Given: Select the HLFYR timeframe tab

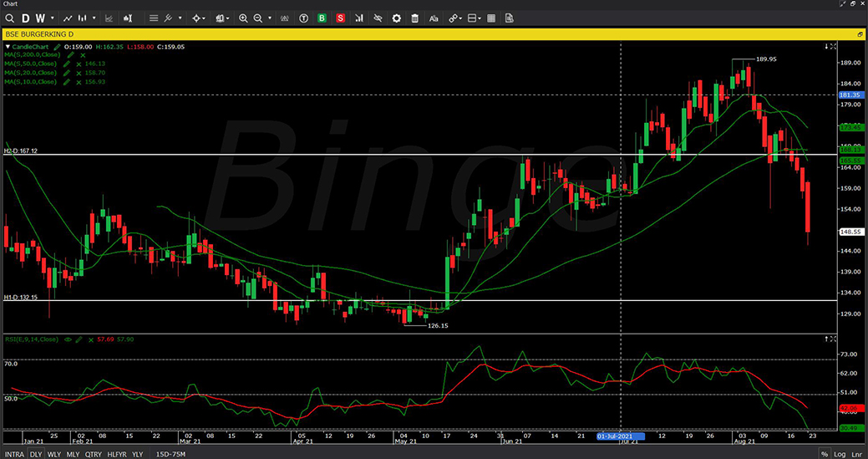Looking at the screenshot, I should [117, 455].
